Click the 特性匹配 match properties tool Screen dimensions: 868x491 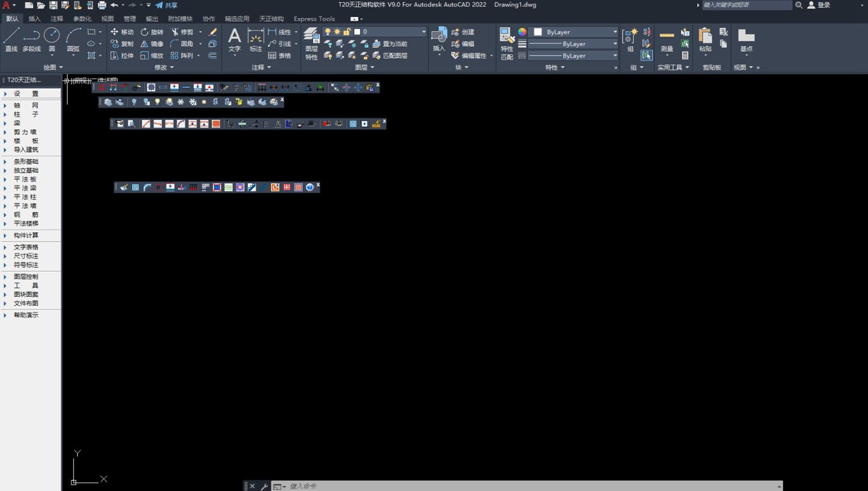click(x=507, y=43)
